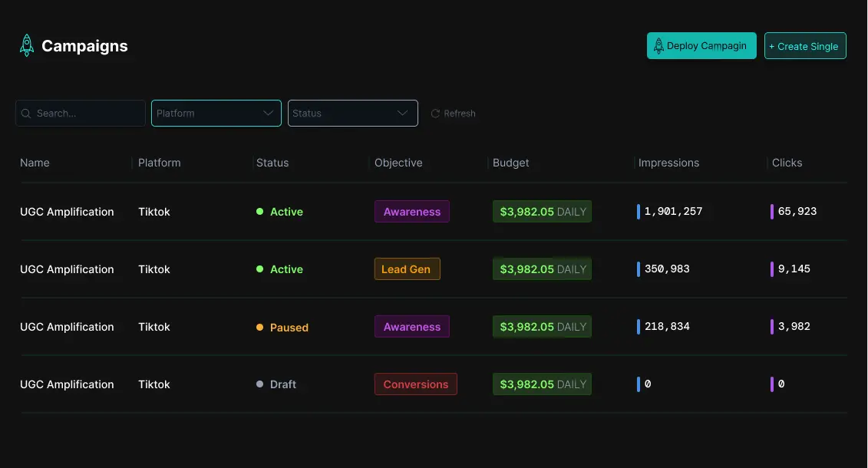Click the chevron arrow on the Platform filter
This screenshot has width=868, height=468.
(269, 113)
